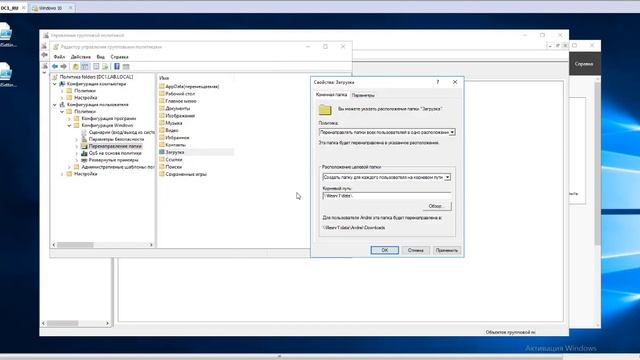Open the Политика dropdown in the dialog
The image size is (640, 360).
452,132
